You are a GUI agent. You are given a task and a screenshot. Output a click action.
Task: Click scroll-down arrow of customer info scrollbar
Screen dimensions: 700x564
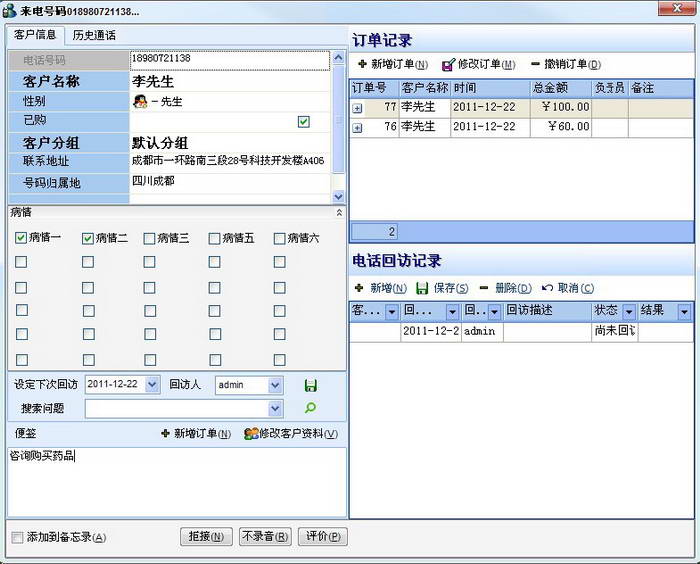point(338,196)
